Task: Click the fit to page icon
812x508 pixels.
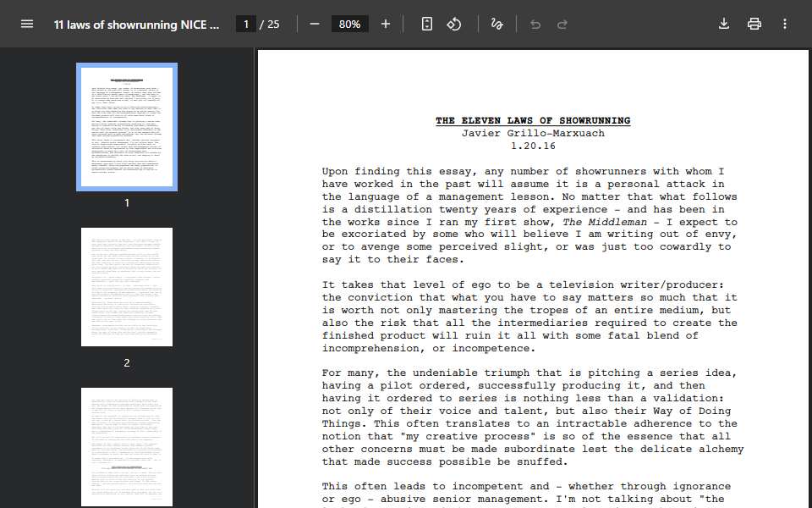Action: [x=426, y=24]
